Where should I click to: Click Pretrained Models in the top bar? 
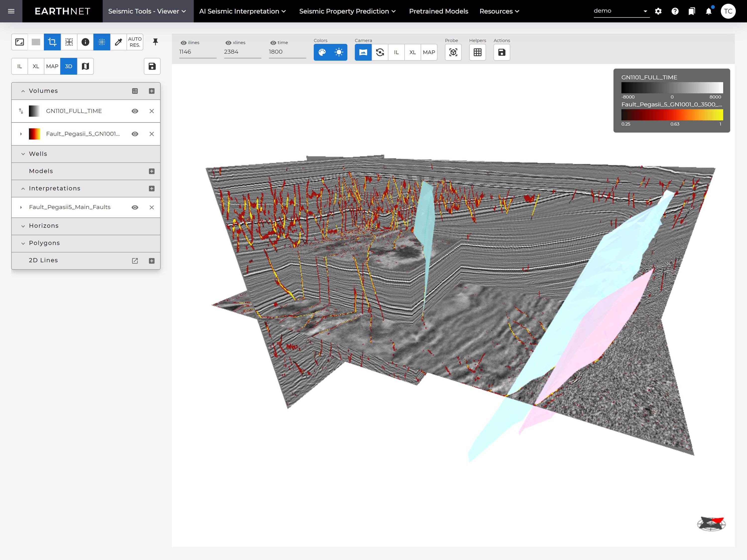pos(438,11)
